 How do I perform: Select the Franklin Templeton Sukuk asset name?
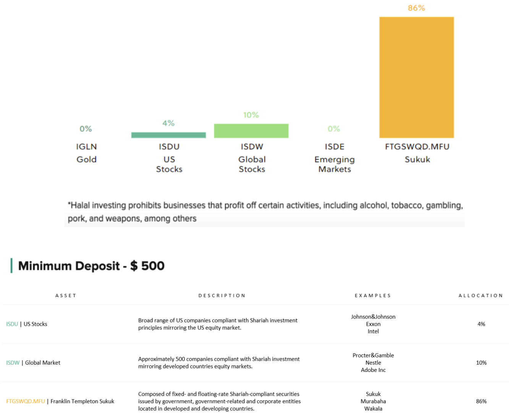click(x=83, y=401)
